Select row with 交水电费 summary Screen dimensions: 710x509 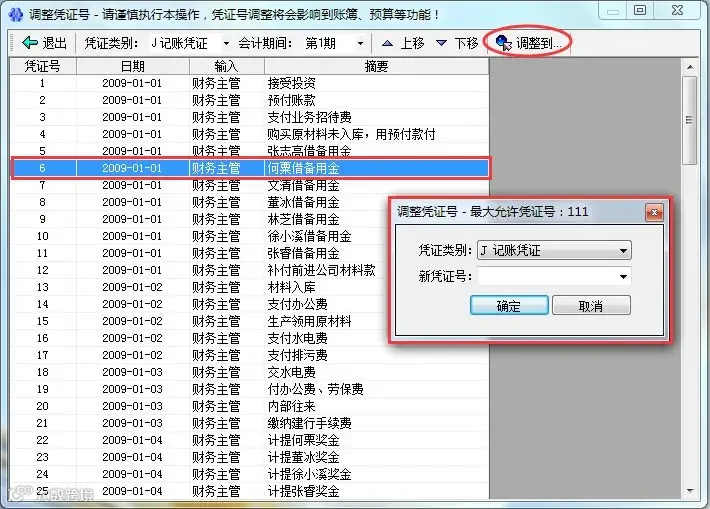point(249,372)
